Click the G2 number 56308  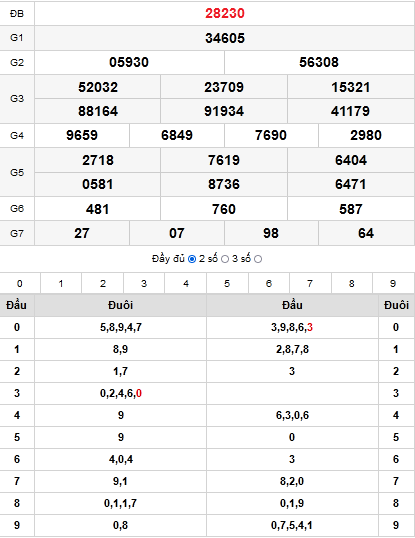click(319, 62)
